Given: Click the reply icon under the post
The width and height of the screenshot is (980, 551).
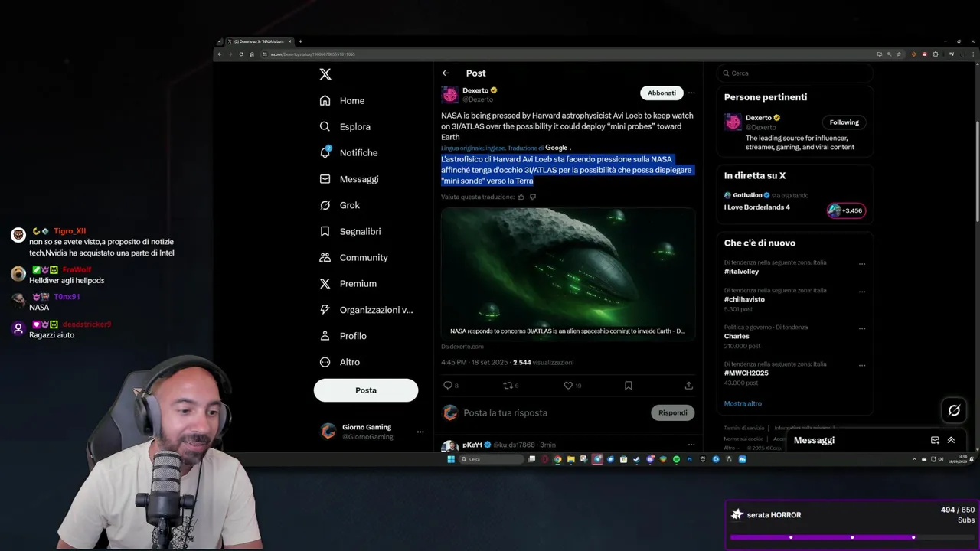Looking at the screenshot, I should pos(448,386).
